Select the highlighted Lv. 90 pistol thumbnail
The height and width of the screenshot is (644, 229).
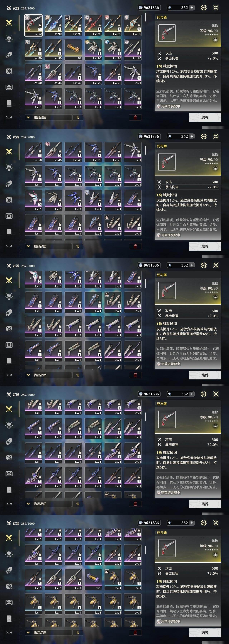click(x=33, y=25)
